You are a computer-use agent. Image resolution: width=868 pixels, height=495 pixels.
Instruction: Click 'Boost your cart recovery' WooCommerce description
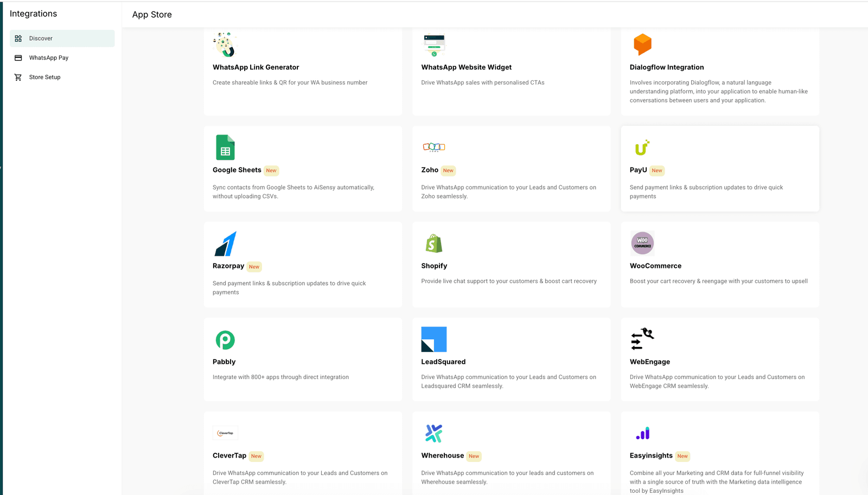(719, 281)
